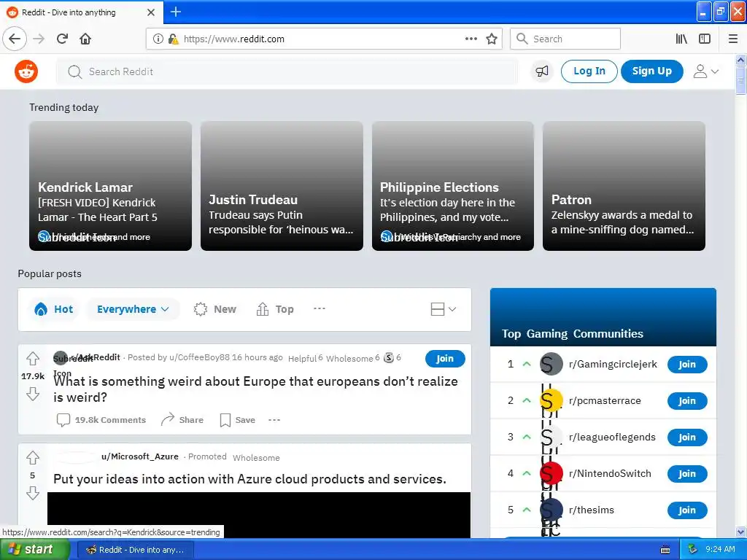The width and height of the screenshot is (747, 560).
Task: Open r/thesims community link
Action: click(x=591, y=510)
